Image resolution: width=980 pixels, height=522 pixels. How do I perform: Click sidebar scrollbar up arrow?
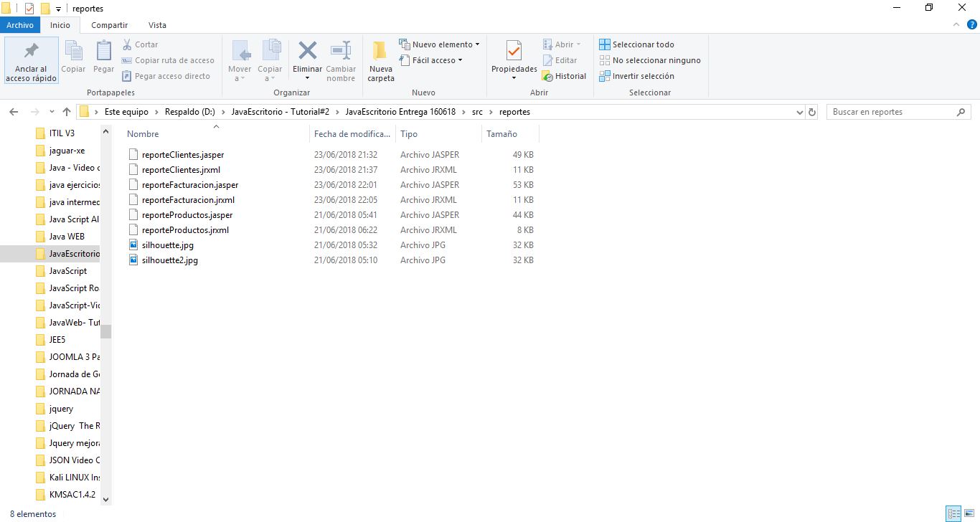coord(105,131)
